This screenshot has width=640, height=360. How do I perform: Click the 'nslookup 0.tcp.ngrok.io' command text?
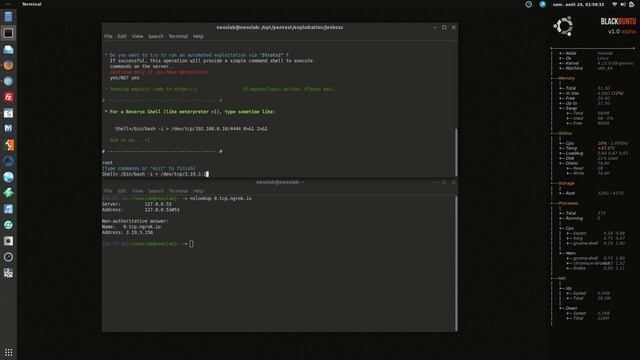(220, 198)
